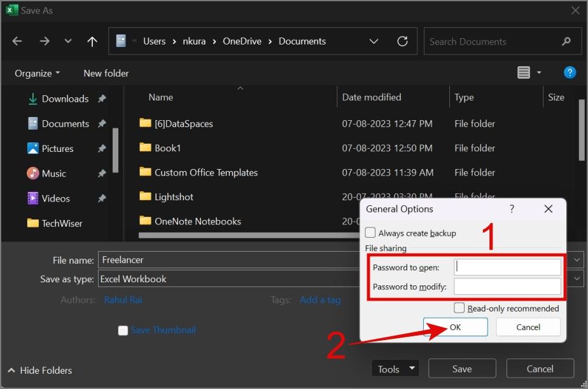This screenshot has height=389, width=588.
Task: Click Users in the address path
Action: pyautogui.click(x=154, y=41)
